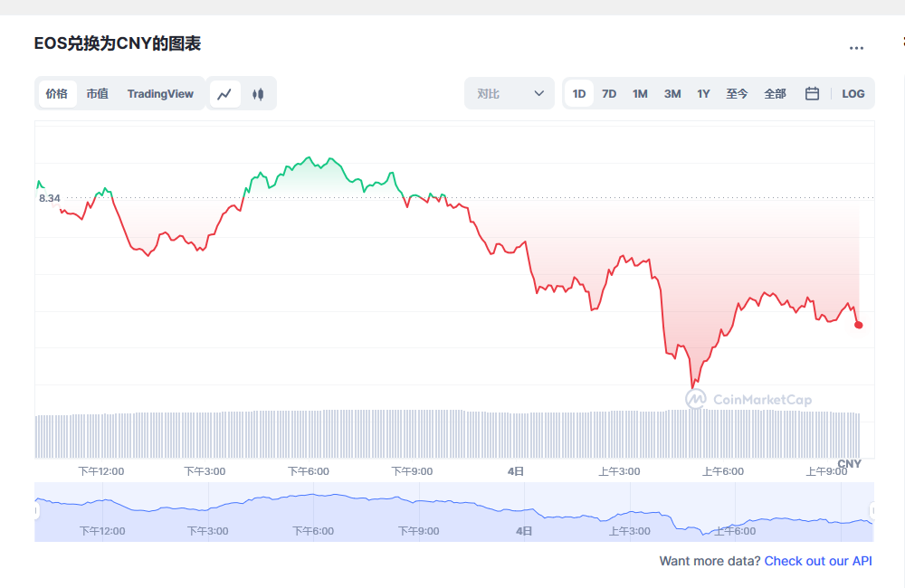Follow the Check out our API link
This screenshot has width=905, height=588.
point(818,561)
